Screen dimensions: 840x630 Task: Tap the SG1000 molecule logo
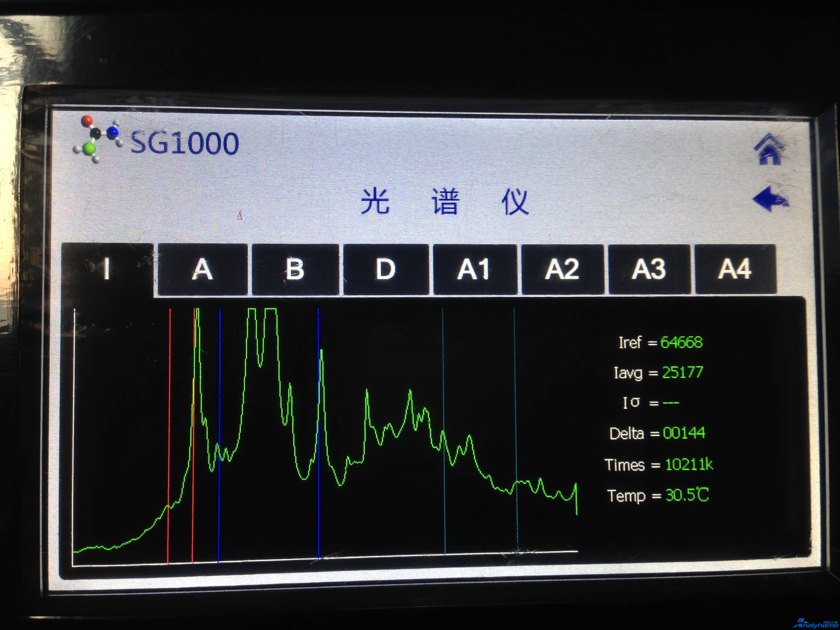(x=98, y=139)
